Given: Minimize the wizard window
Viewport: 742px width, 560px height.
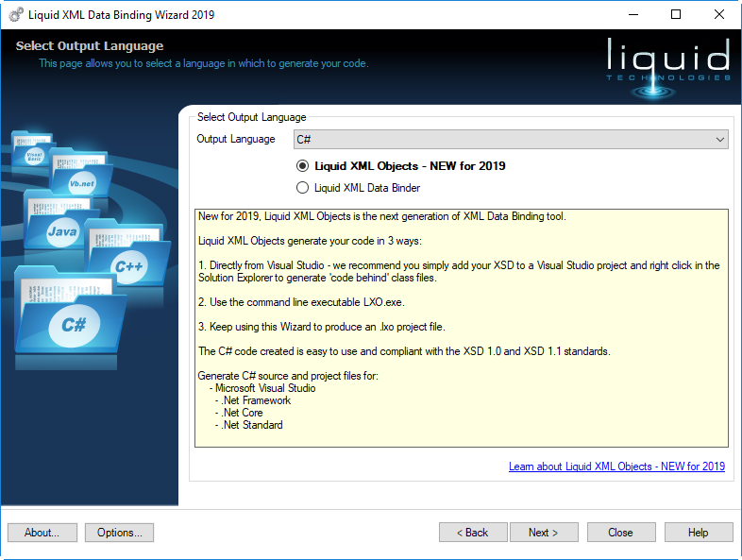Looking at the screenshot, I should point(633,15).
